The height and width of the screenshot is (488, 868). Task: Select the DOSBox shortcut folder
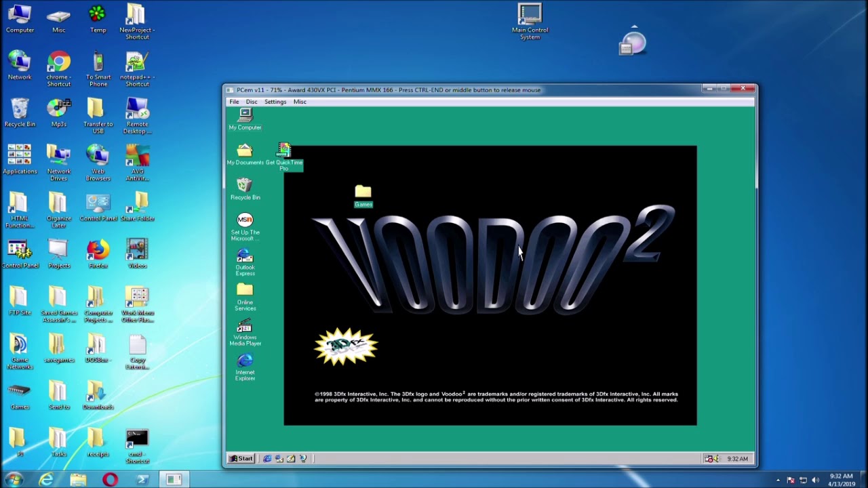pos(98,348)
